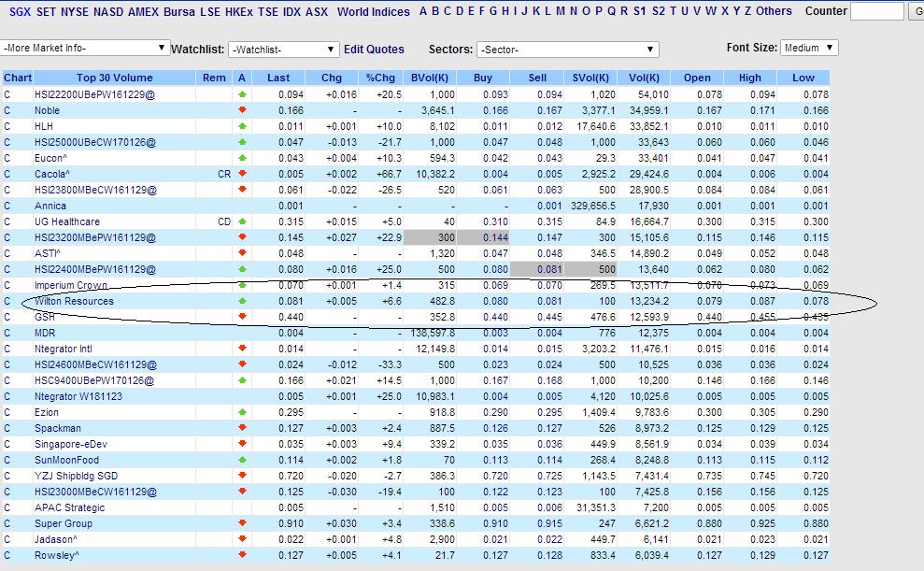
Task: Sort by Vol(K) column header
Action: (644, 78)
